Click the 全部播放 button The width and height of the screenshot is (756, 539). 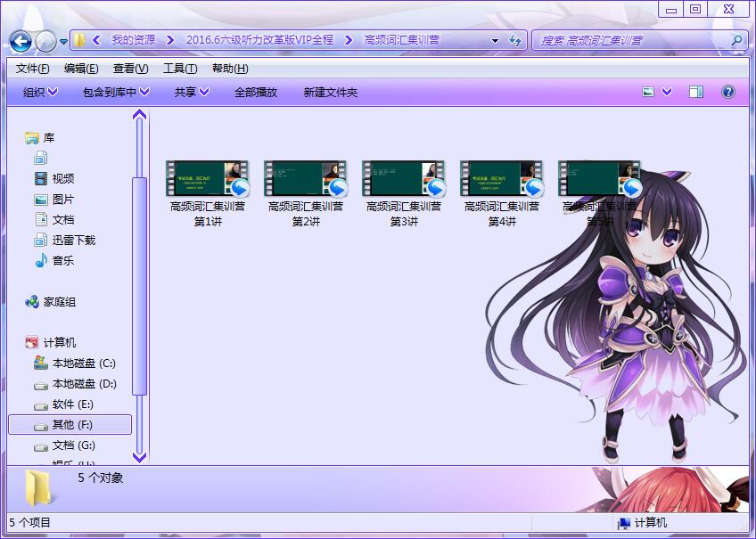tap(256, 92)
